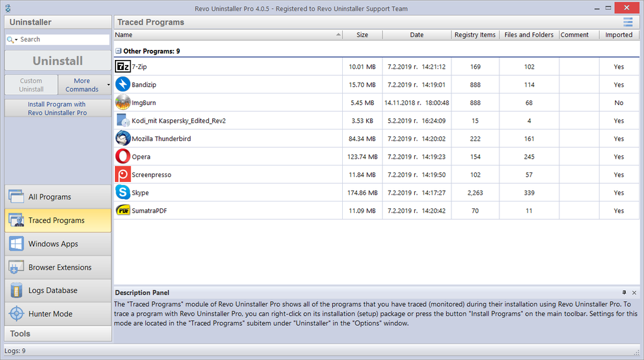This screenshot has width=644, height=360.
Task: Click Install Program with Revo Uninstaller Pro
Action: (x=58, y=109)
